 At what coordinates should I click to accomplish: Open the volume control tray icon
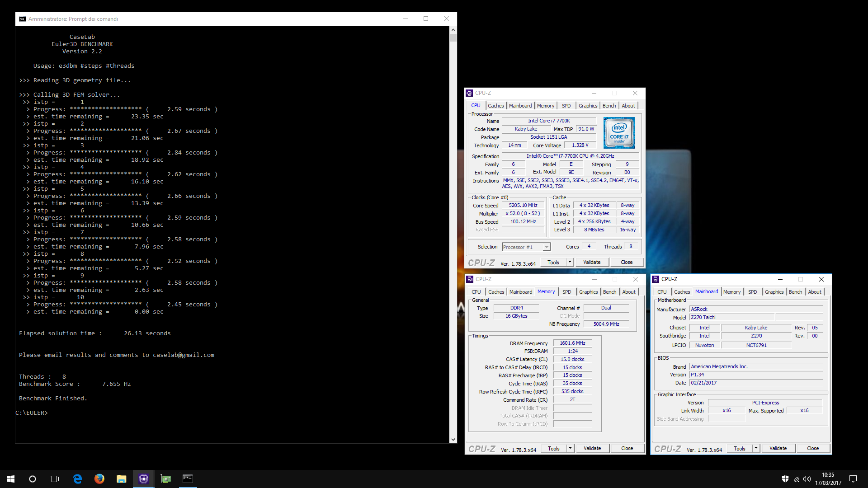point(807,479)
